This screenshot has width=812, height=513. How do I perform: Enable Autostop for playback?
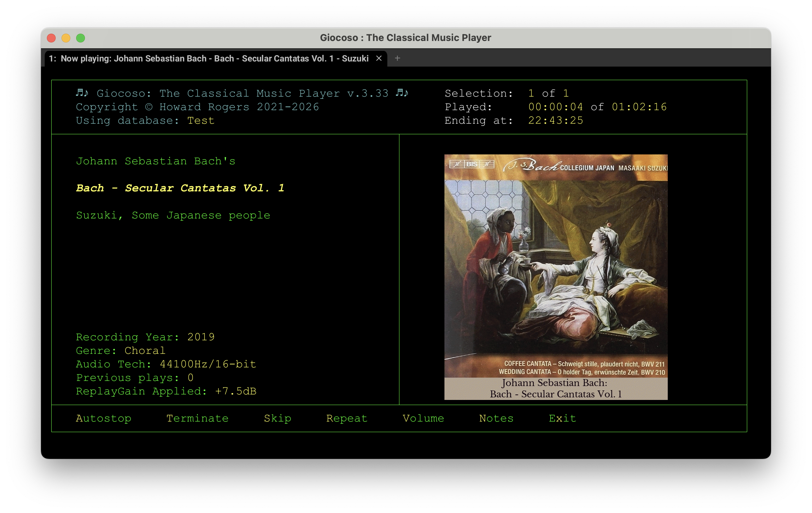point(104,418)
